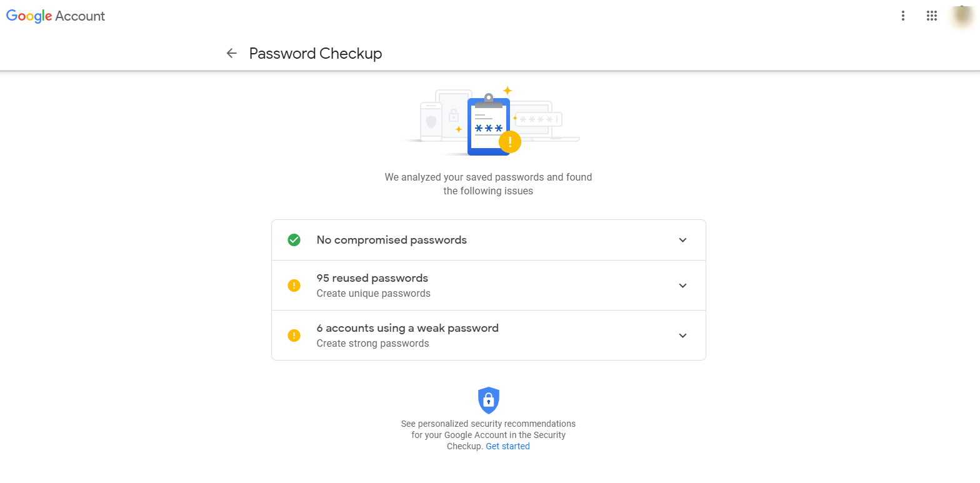Expand the weak password accounts chevron

click(x=682, y=336)
